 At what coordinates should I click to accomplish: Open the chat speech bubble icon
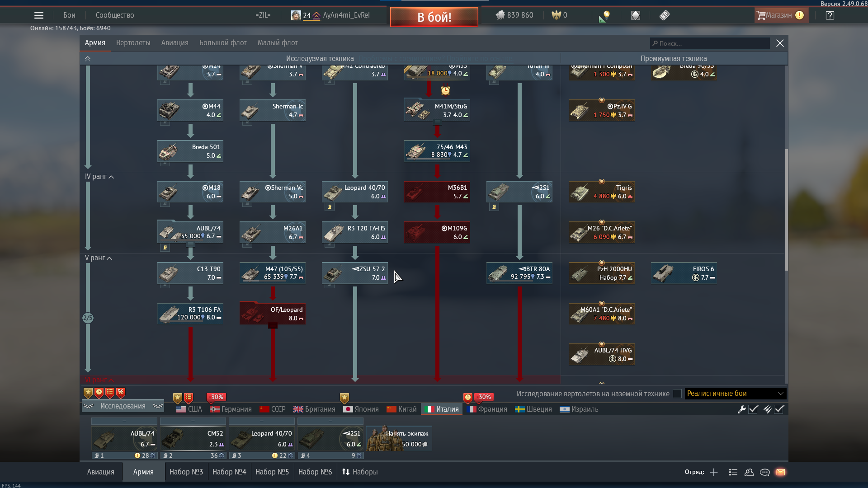tap(765, 472)
